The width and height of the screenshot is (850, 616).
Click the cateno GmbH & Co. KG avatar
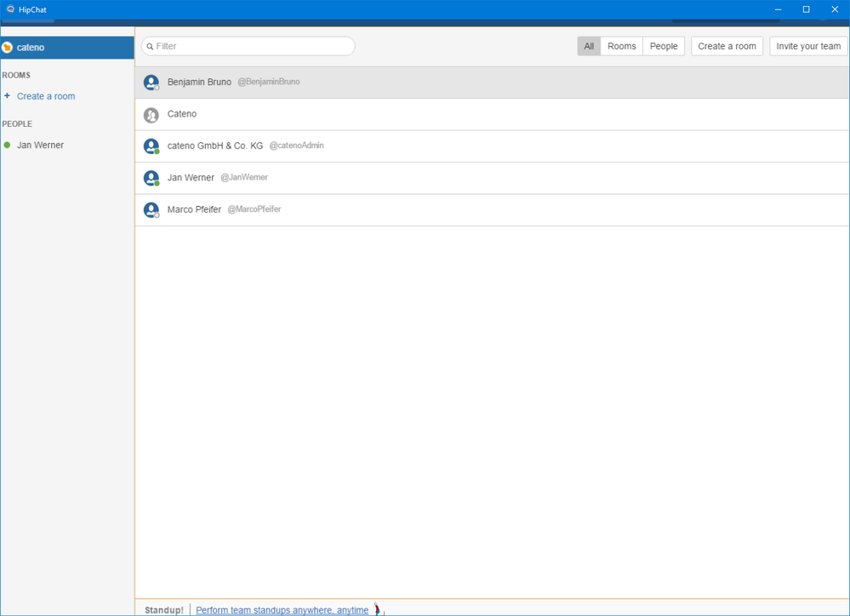click(151, 146)
